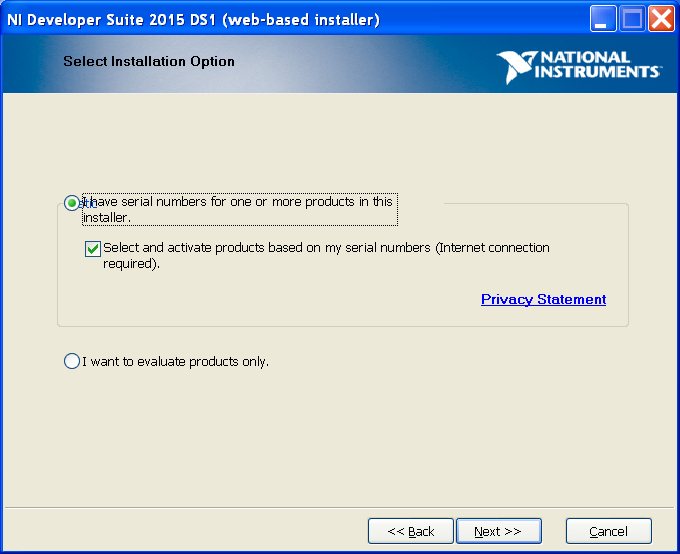Maximize the installer window
The width and height of the screenshot is (680, 554).
[632, 19]
